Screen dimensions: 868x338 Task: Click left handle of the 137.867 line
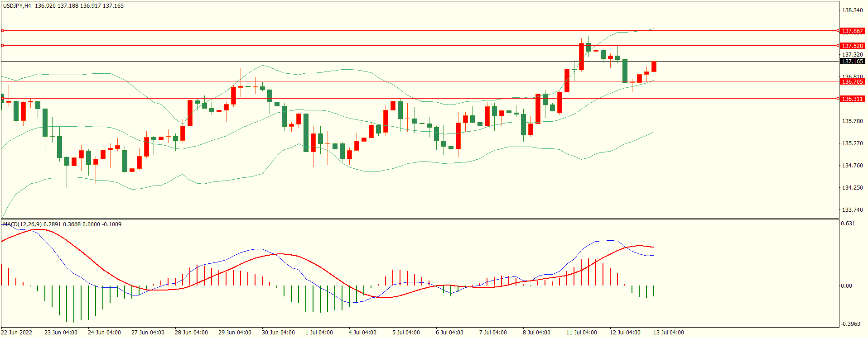(2, 31)
